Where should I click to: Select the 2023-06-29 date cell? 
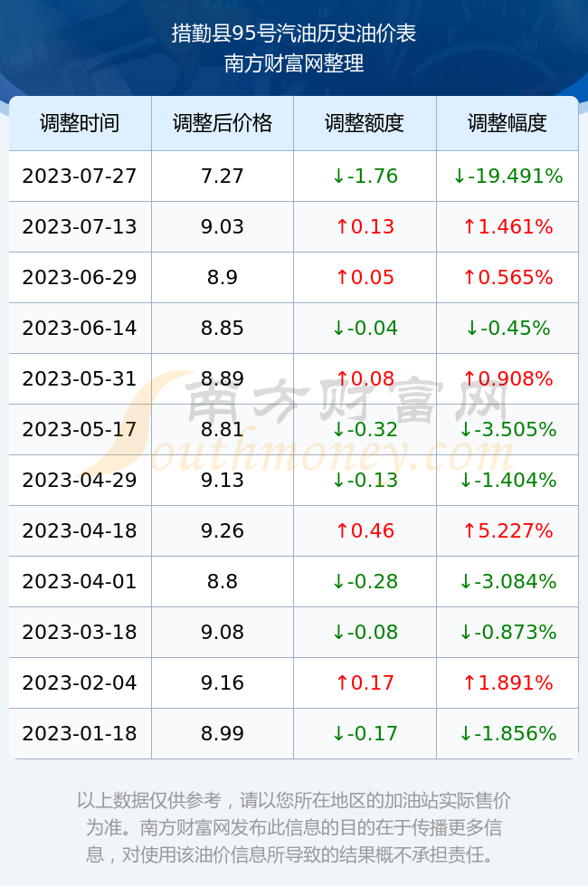coord(80,277)
